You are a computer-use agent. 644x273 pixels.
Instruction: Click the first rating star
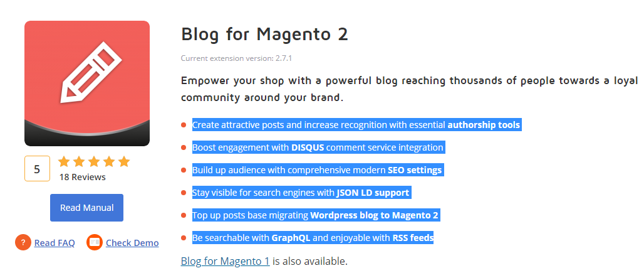(64, 161)
